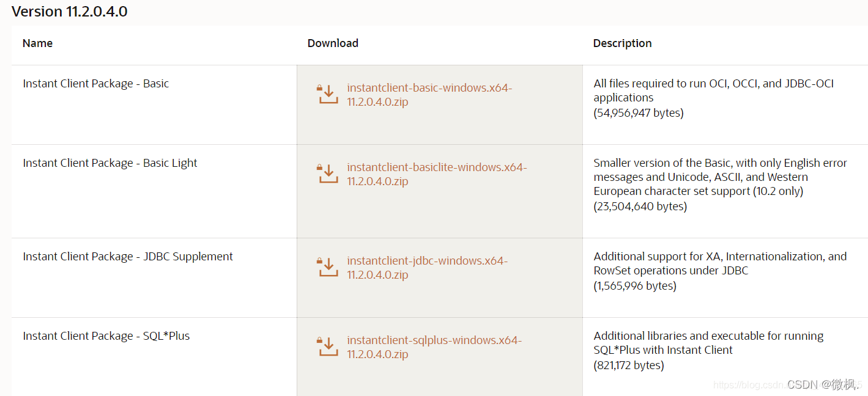Screen dimensions: 868x396
Task: Click the 23,504,640 bytes size text
Action: click(640, 207)
